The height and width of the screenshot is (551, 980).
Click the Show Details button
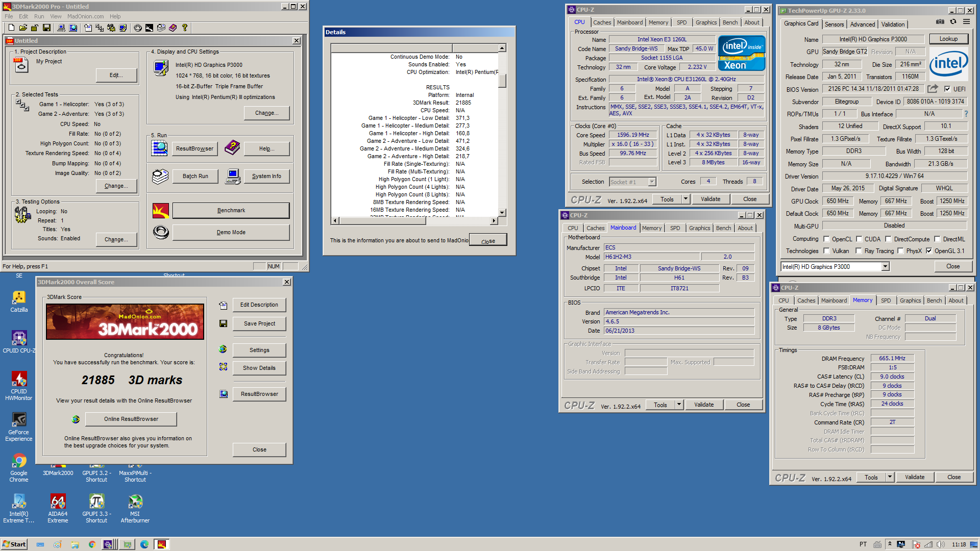click(259, 368)
